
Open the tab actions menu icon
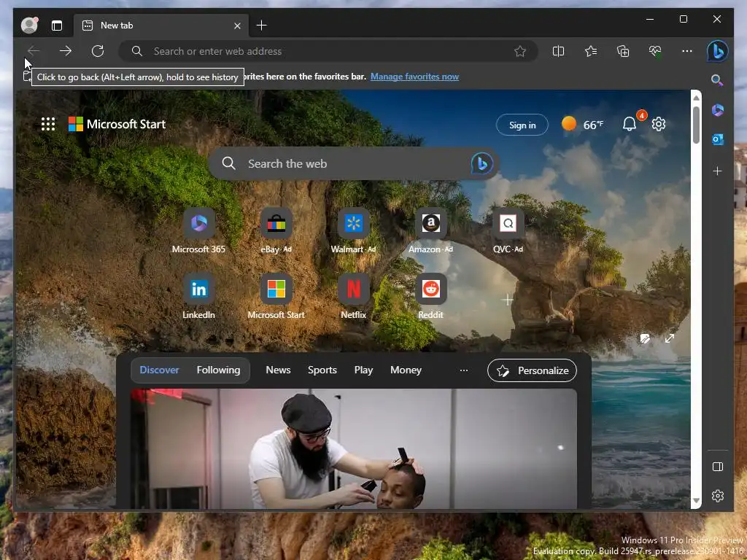57,26
